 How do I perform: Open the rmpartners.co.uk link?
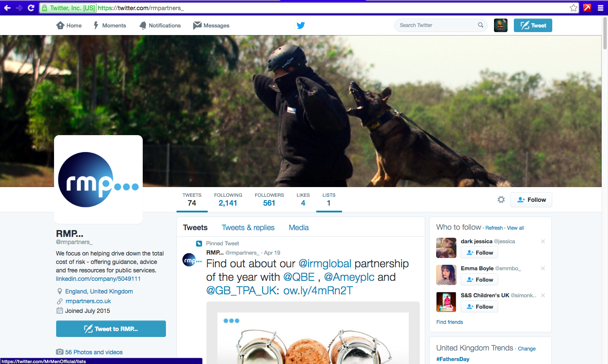point(88,301)
